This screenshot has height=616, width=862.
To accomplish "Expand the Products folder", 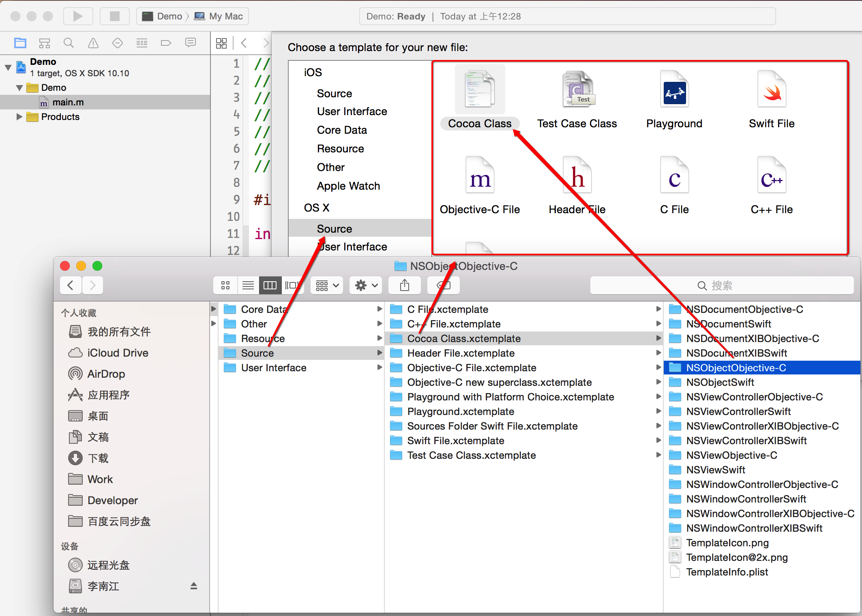I will (19, 117).
